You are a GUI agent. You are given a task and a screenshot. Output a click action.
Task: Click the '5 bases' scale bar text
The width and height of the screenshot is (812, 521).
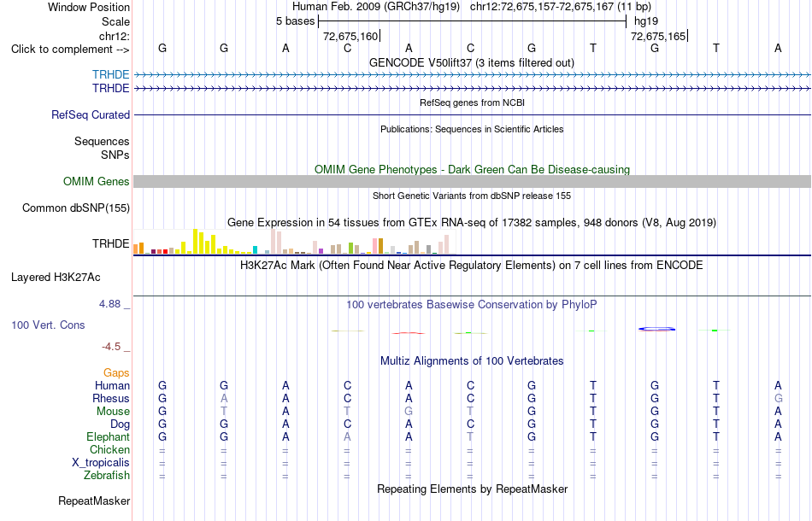coord(295,21)
